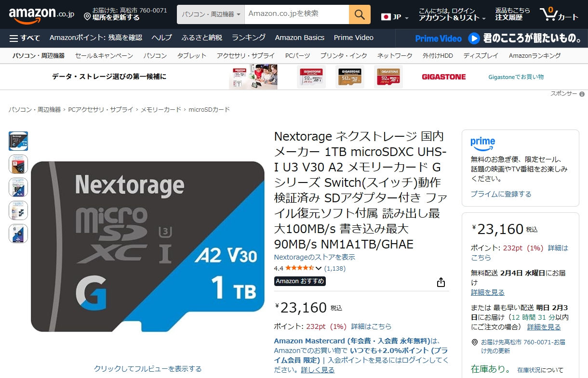Click the orange search magnifier button
This screenshot has width=588, height=378.
pos(360,14)
